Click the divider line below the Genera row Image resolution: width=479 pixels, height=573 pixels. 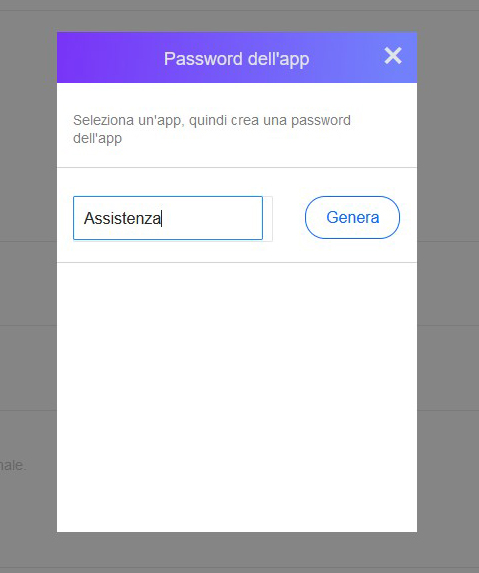click(237, 262)
